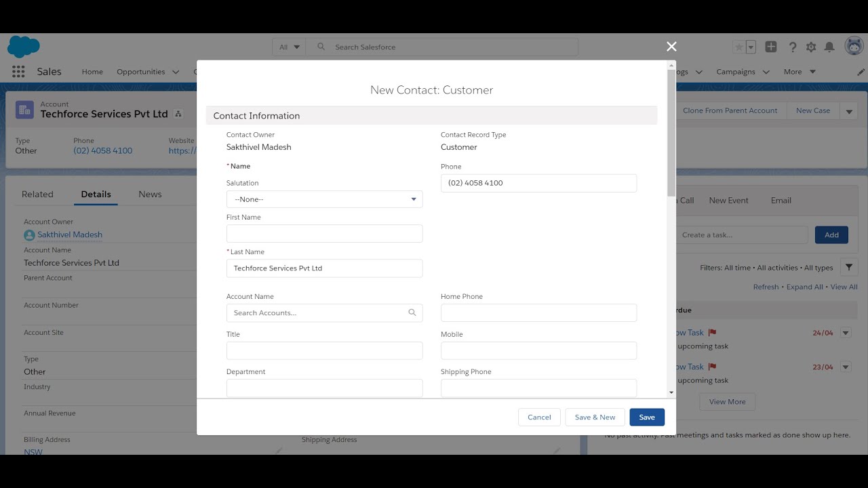
Task: Click the Home Phone input field
Action: click(x=538, y=312)
